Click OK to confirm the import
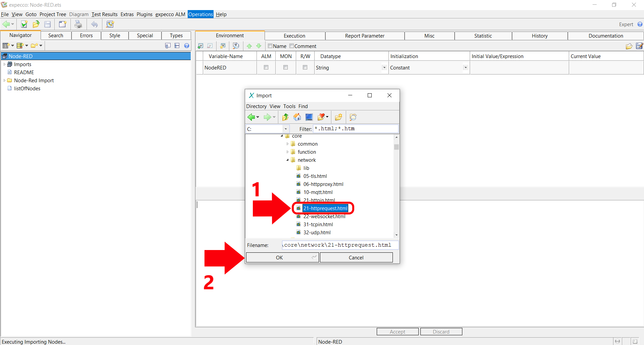This screenshot has height=345, width=644. coord(279,257)
